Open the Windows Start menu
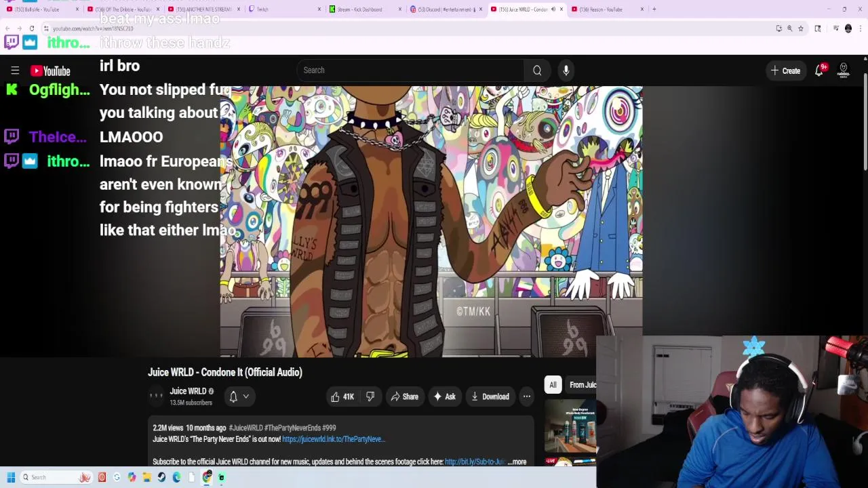 pos(10,477)
